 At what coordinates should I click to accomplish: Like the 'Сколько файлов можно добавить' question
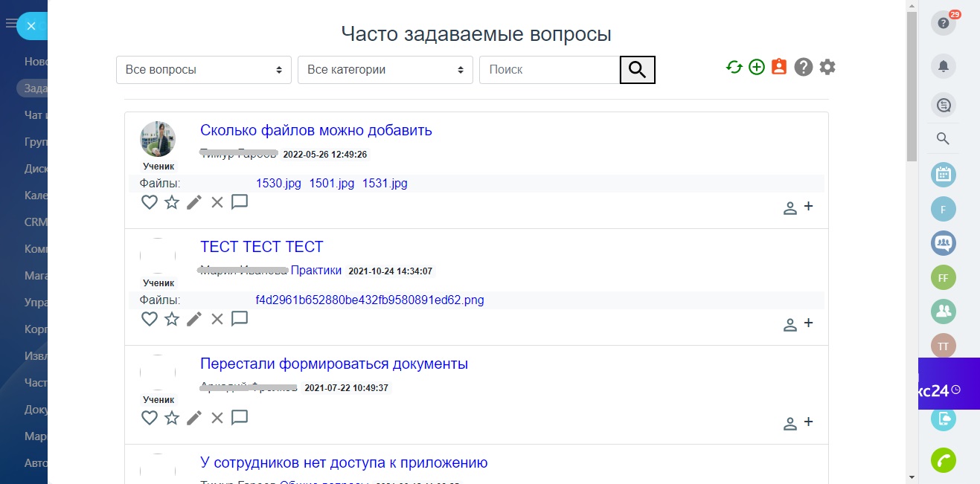[x=150, y=202]
